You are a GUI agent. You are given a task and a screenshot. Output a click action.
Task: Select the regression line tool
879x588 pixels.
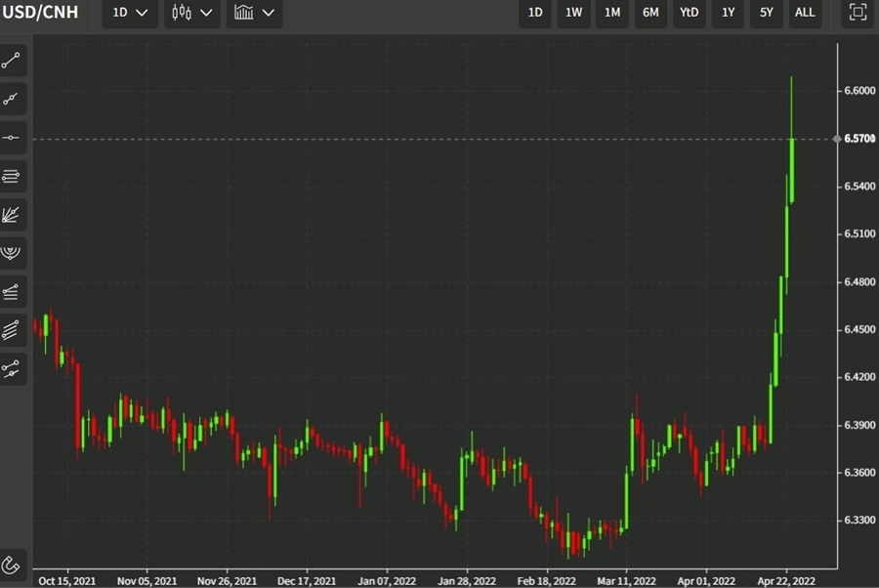tap(11, 369)
